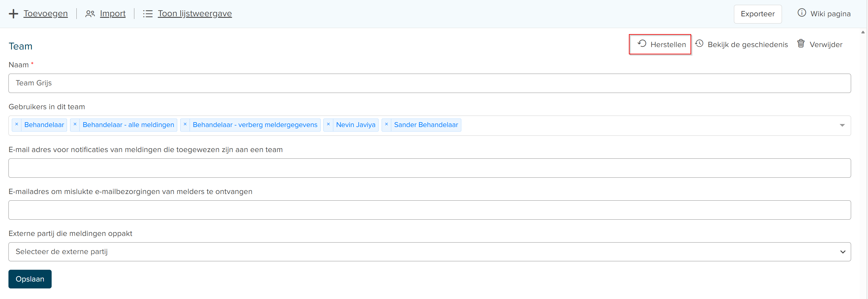Remove Behandelaar user from the team
The height and width of the screenshot is (299, 868).
[17, 125]
